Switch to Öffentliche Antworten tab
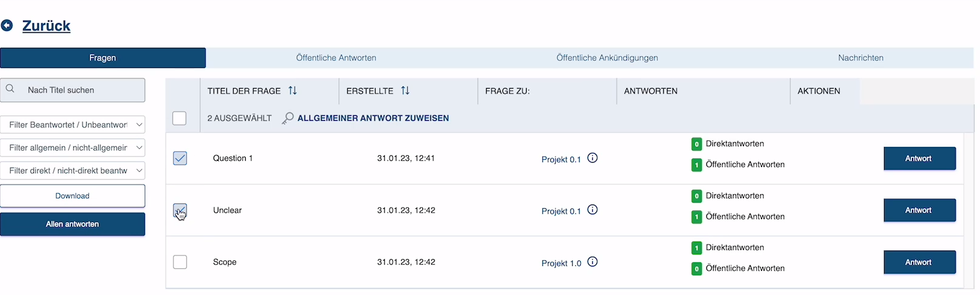 tap(336, 58)
